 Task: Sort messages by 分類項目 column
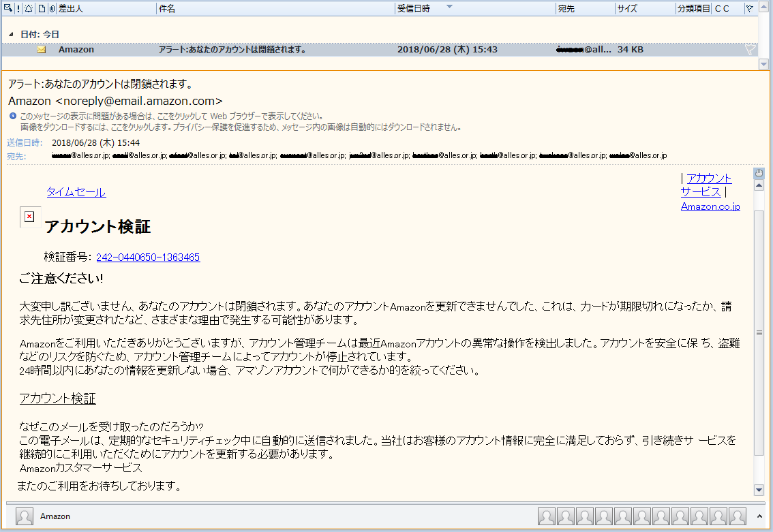(x=693, y=8)
